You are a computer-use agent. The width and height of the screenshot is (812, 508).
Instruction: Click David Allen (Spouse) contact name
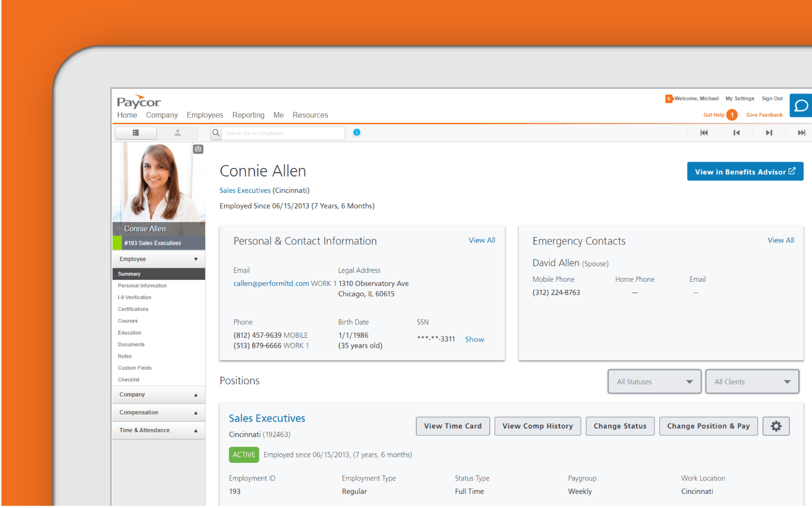click(x=570, y=263)
